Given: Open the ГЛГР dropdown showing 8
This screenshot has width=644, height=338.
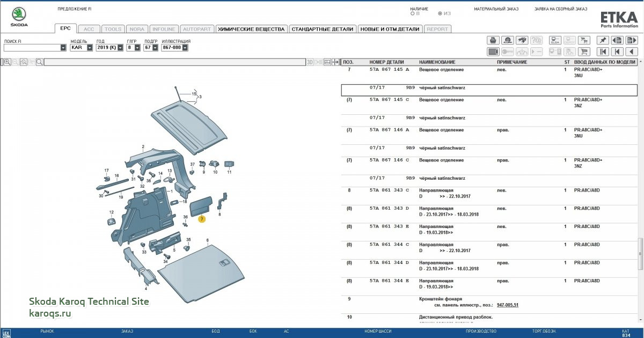Looking at the screenshot, I should pyautogui.click(x=137, y=48).
